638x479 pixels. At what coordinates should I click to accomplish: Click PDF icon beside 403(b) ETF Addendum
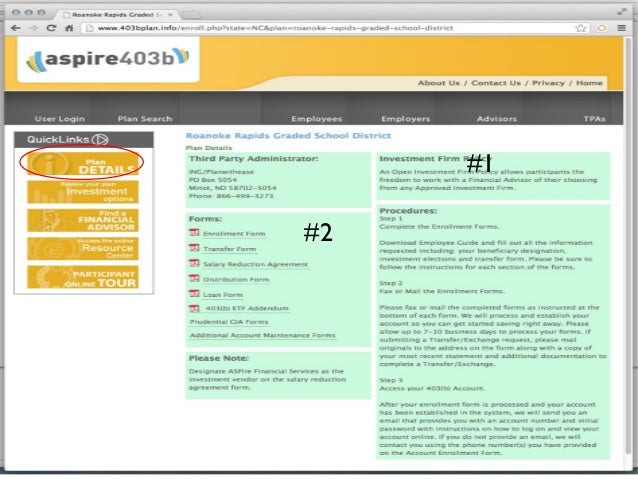tap(194, 308)
